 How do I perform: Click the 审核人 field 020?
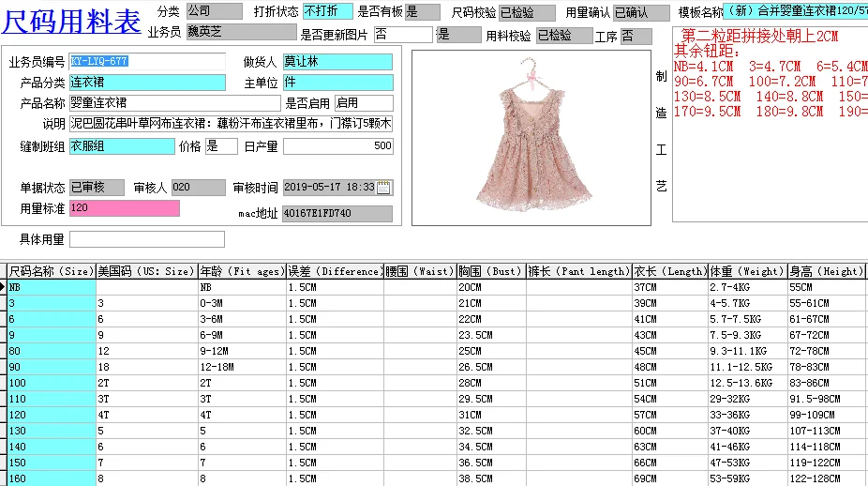[198, 188]
